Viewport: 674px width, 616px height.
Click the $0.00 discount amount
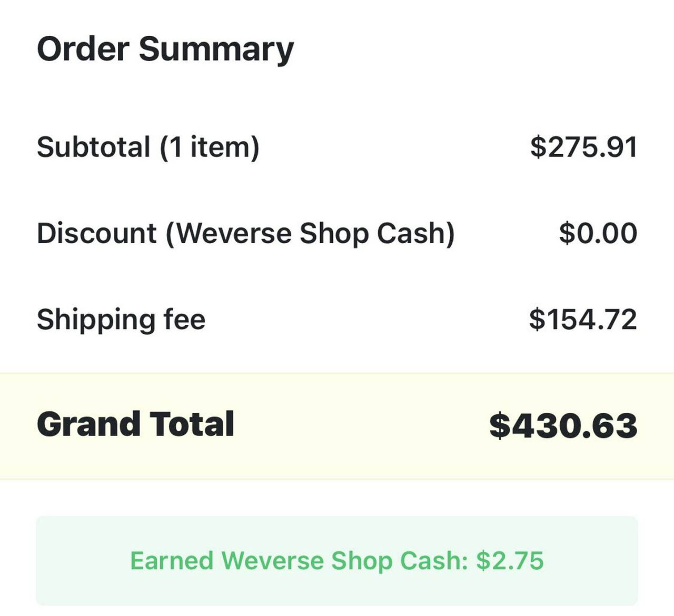pyautogui.click(x=598, y=233)
